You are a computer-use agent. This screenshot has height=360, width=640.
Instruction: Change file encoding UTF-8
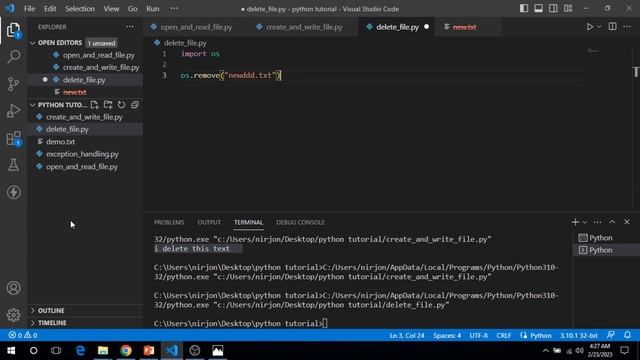point(478,336)
